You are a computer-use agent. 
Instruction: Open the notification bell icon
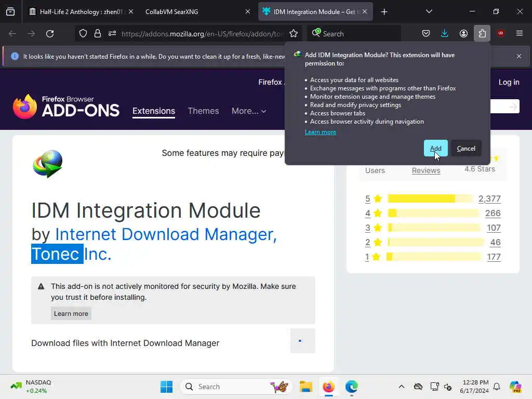[497, 387]
